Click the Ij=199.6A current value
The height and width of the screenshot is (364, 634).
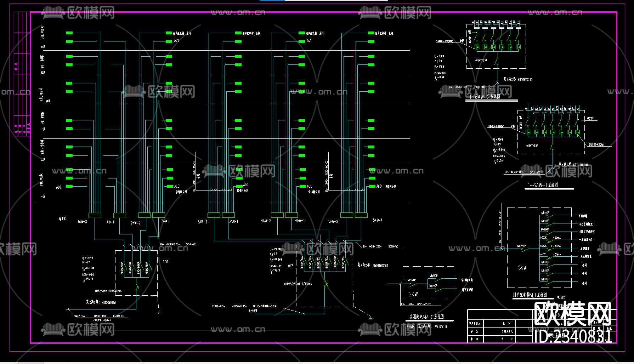click(x=275, y=271)
